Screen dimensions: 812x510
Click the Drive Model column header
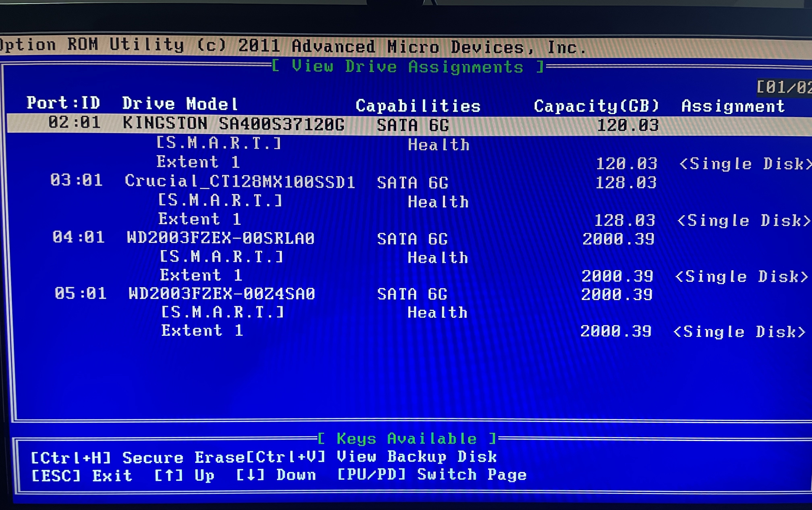180,104
